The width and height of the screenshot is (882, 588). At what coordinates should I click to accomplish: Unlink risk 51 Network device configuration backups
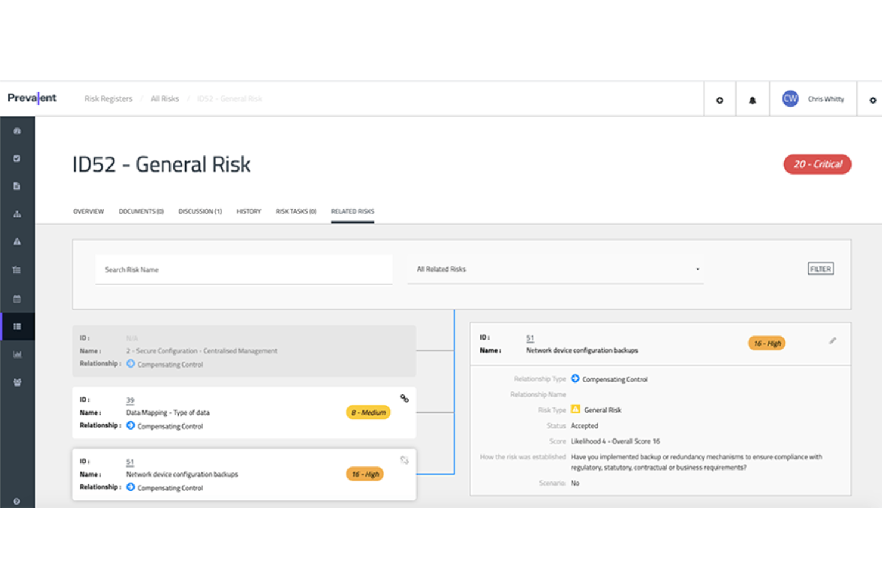click(404, 459)
